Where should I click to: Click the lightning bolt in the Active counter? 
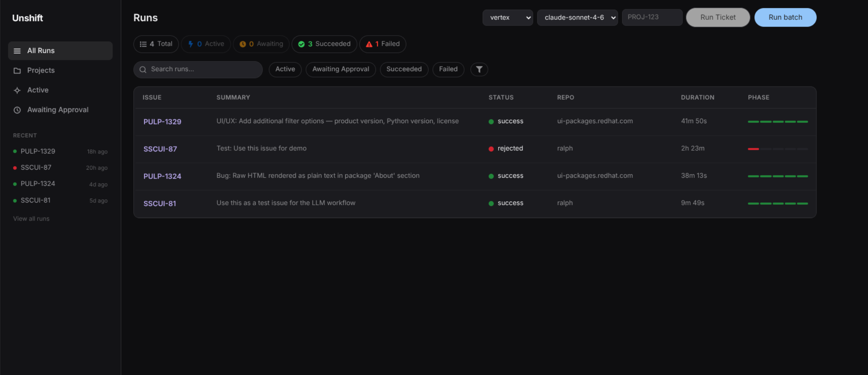(x=190, y=44)
